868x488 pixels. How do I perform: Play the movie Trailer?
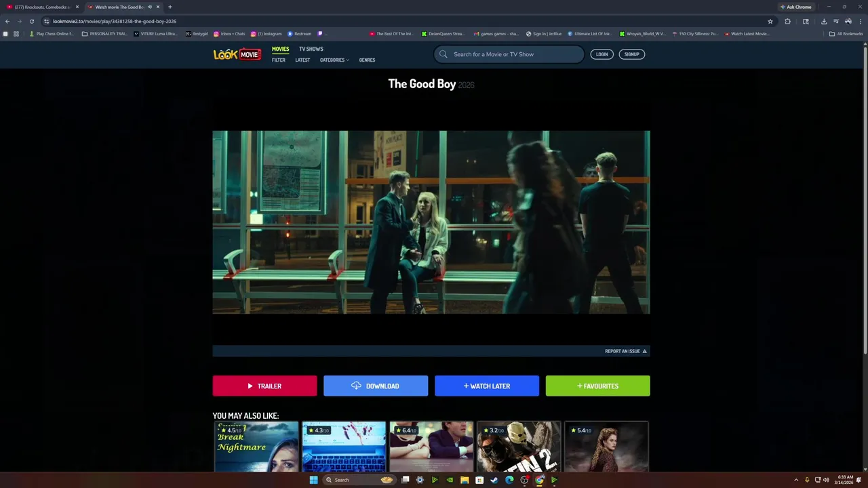click(x=264, y=386)
